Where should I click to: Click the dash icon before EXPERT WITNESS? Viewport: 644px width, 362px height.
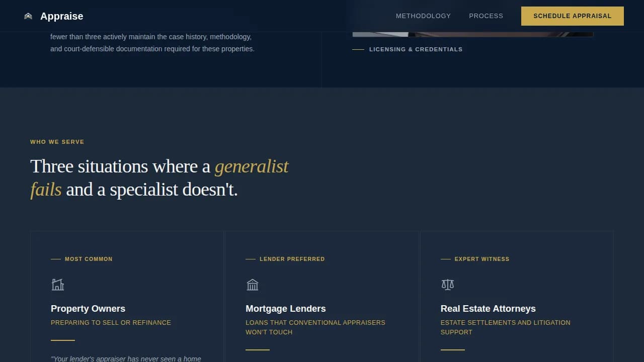pyautogui.click(x=446, y=259)
